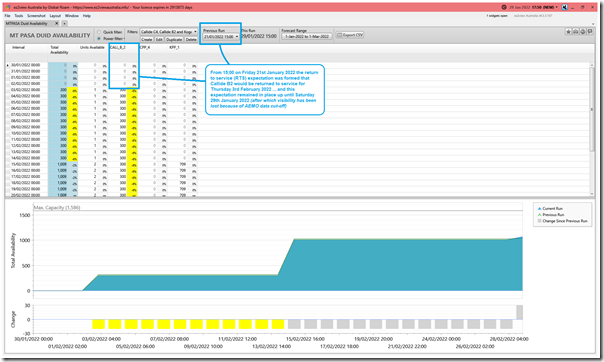The image size is (604, 362).
Task: Open the Layout menu
Action: point(55,16)
